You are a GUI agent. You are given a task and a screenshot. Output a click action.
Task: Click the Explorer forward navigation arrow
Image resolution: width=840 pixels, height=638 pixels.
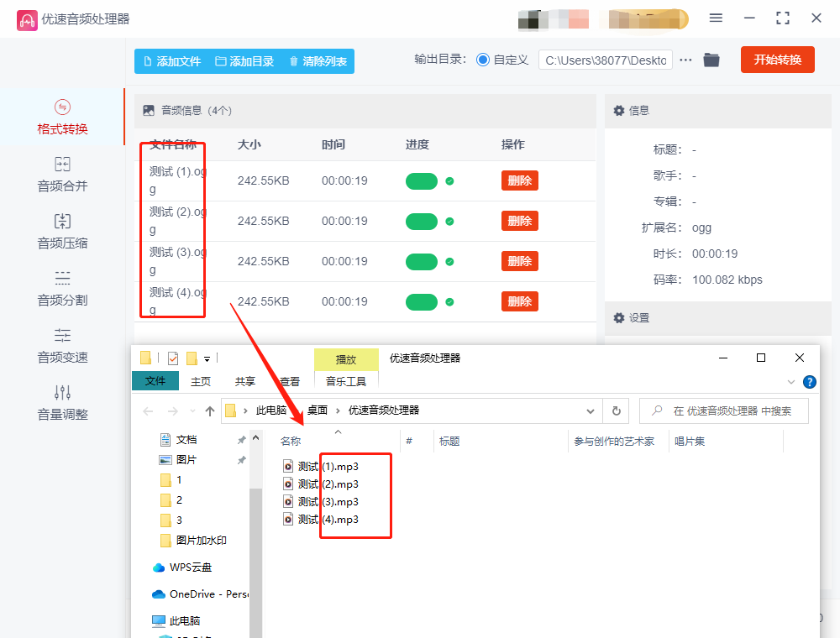click(x=172, y=411)
